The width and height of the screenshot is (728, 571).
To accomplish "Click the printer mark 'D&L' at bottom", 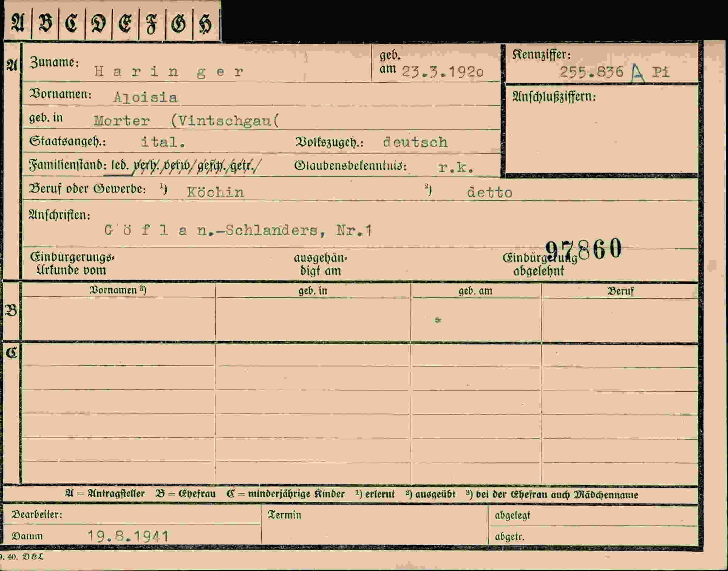I will (33, 557).
